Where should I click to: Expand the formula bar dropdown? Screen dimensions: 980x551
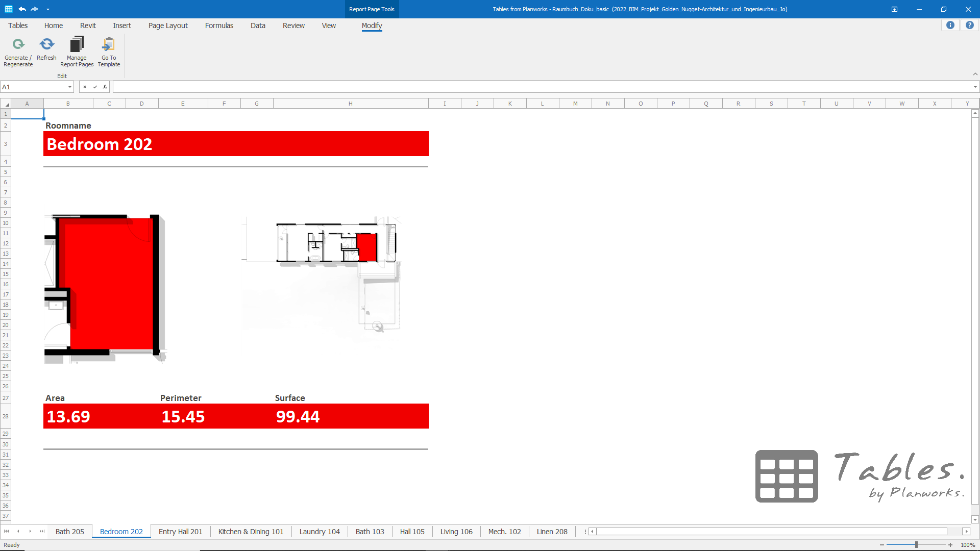point(975,87)
